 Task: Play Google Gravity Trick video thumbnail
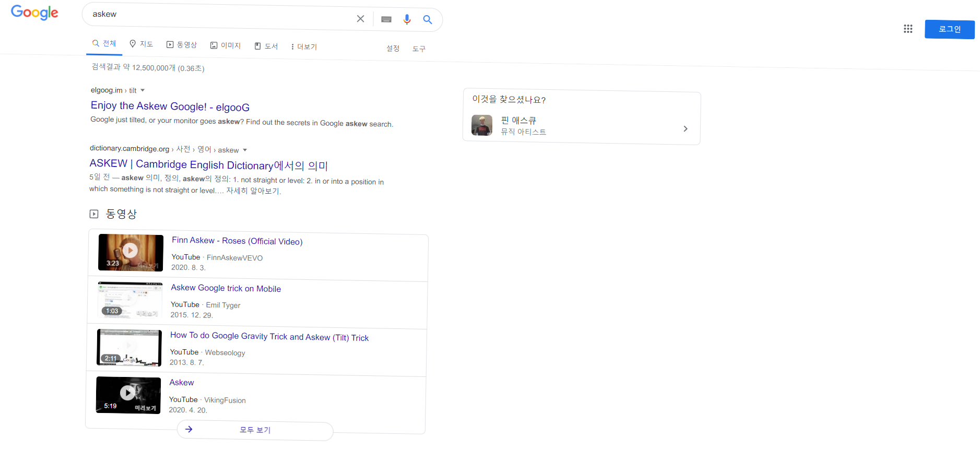tap(129, 348)
